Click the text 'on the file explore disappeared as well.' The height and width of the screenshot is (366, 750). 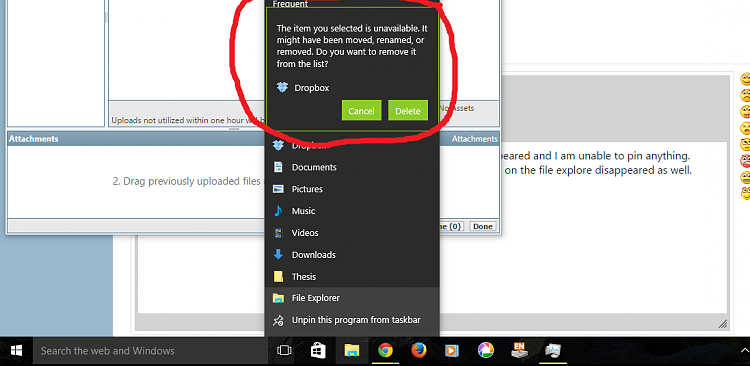pos(598,170)
